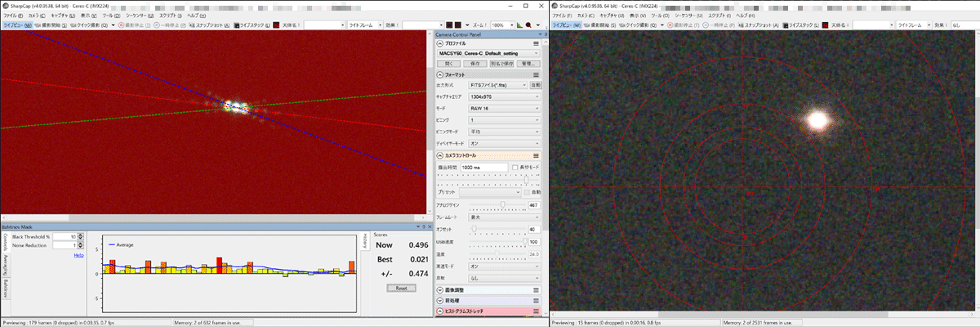Viewport: 980px width, 327px height.
Task: Click the second reticle overlay icon before ズーム
Action: click(x=458, y=25)
